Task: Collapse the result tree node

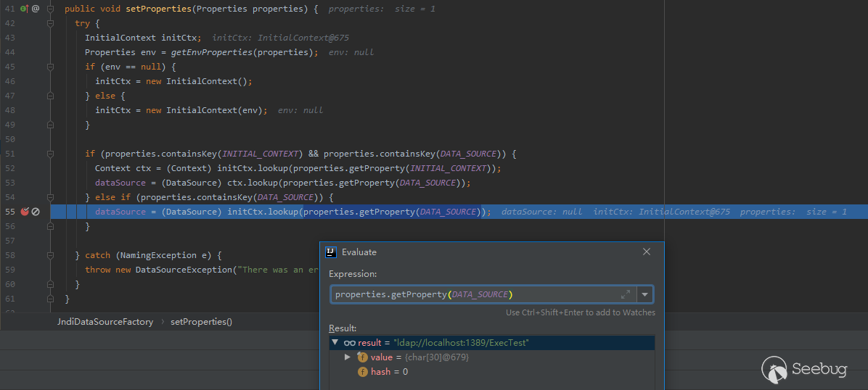Action: pyautogui.click(x=335, y=343)
